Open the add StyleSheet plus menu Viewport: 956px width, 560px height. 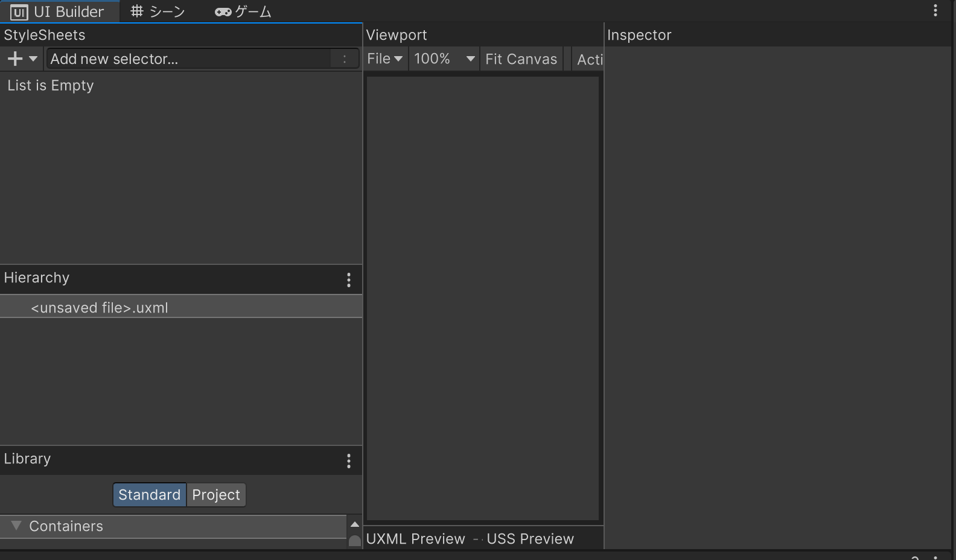22,59
